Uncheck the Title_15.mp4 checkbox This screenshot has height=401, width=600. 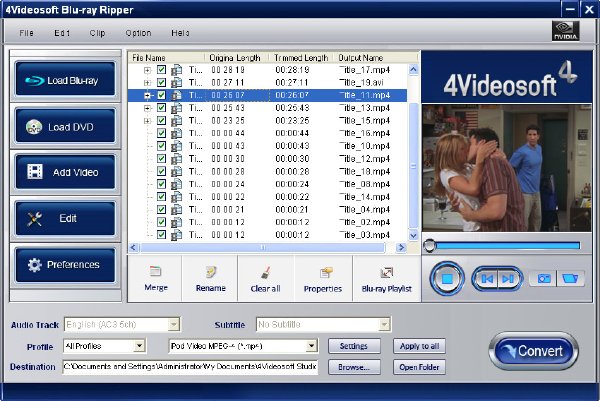tap(161, 121)
